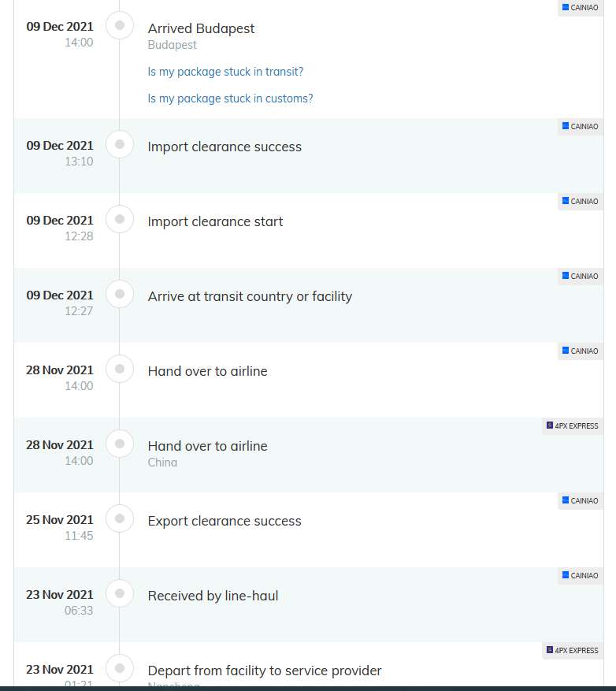Select timeline marker for Import clearance start
This screenshot has height=691, width=616.
click(120, 219)
